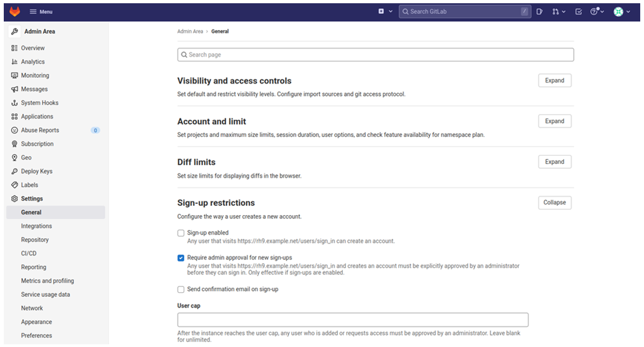Disable Require admin approval for new sign-ups
644x347 pixels.
pyautogui.click(x=181, y=258)
